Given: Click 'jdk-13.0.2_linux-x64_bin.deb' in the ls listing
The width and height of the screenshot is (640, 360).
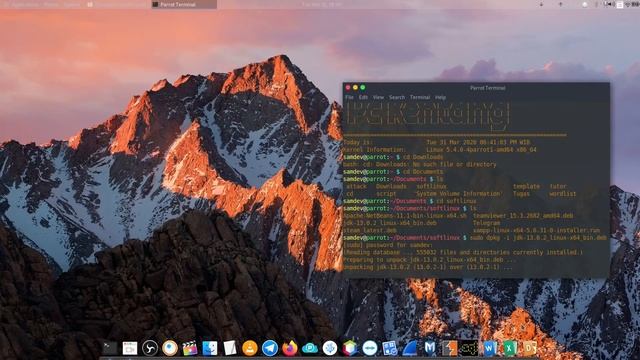Looking at the screenshot, I should 390,223.
